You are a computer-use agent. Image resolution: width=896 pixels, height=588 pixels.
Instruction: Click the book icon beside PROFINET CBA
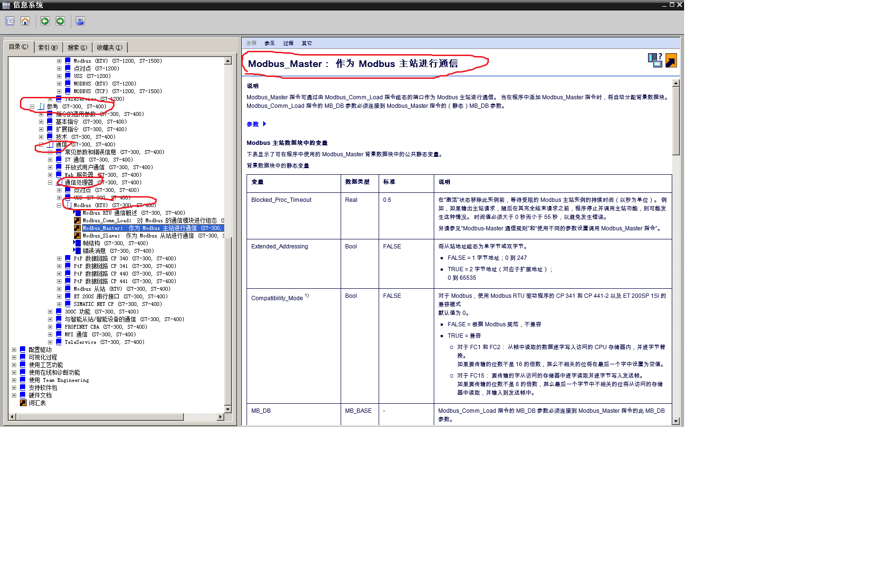pos(59,327)
